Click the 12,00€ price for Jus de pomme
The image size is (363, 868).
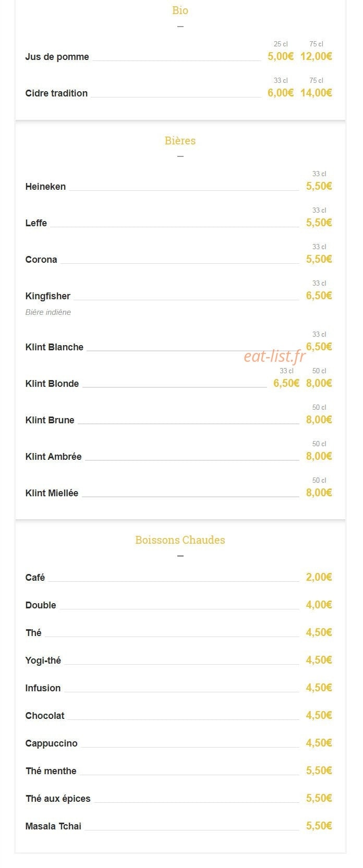316,56
